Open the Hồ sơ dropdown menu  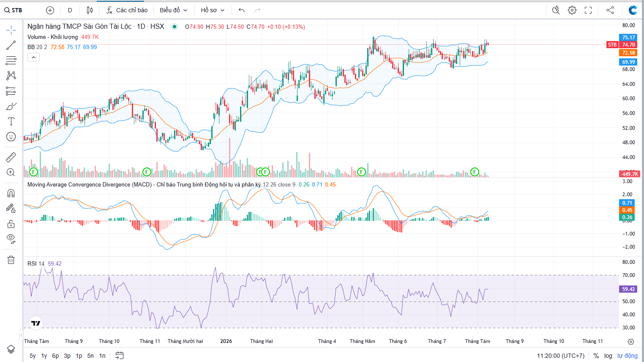tap(213, 10)
